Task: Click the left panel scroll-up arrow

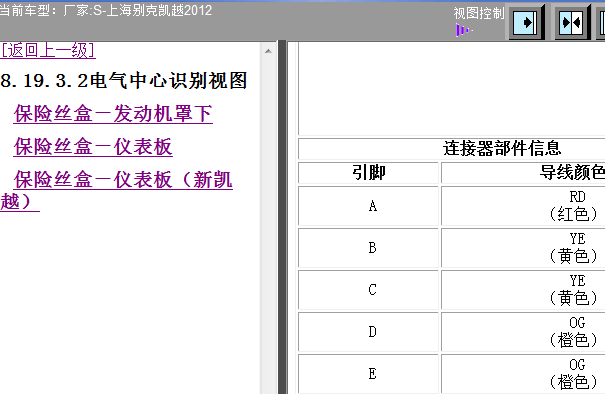Action: click(269, 51)
